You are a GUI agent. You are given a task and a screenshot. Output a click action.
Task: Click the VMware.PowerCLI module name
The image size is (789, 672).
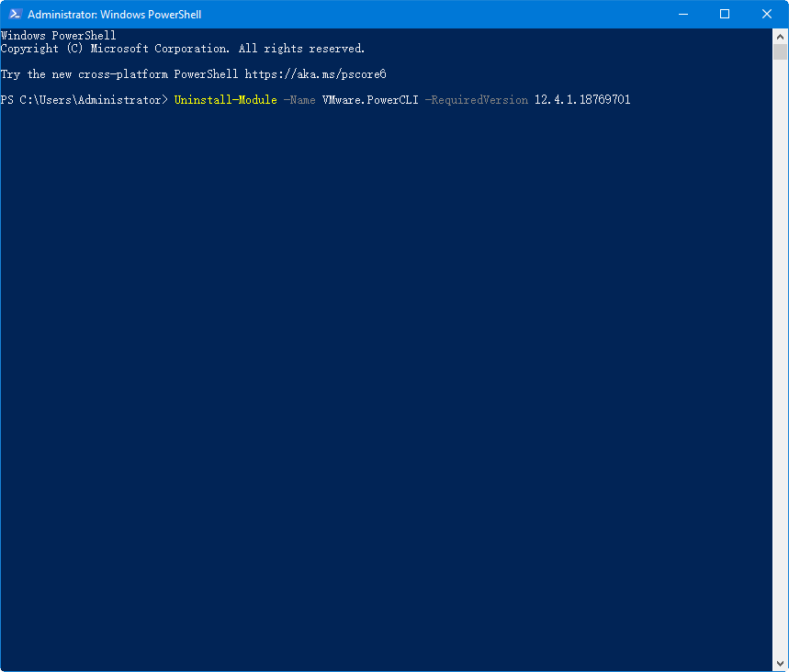pos(371,99)
